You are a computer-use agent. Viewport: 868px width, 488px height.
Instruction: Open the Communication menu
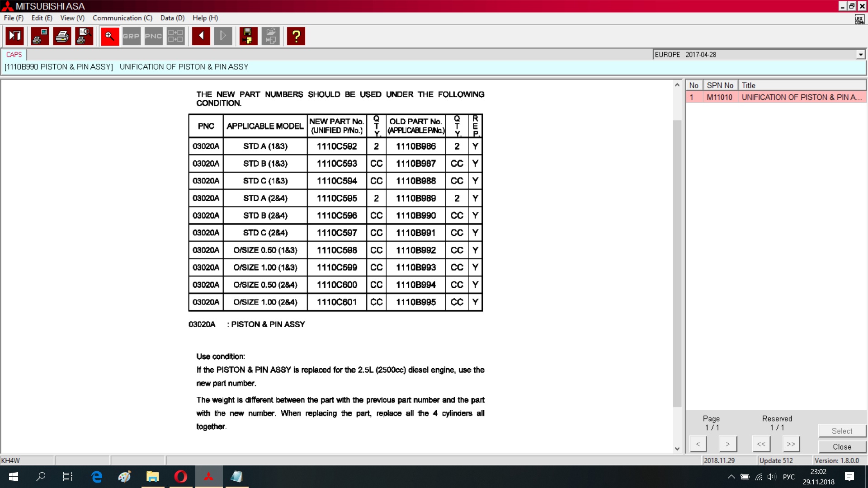coord(122,18)
